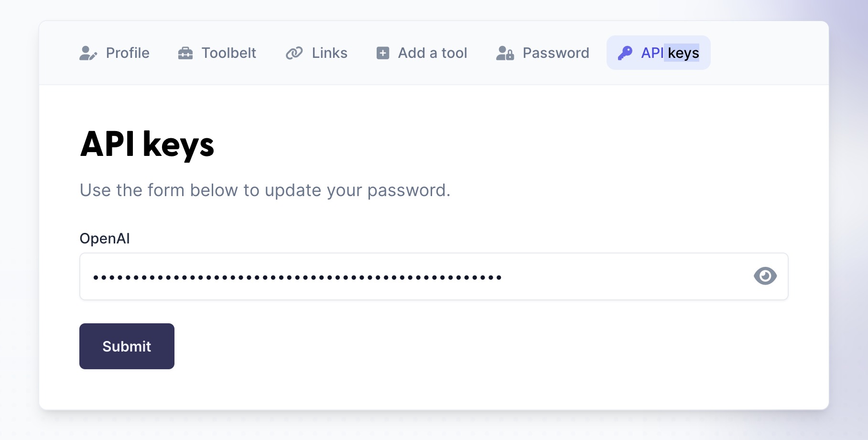This screenshot has width=868, height=440.
Task: Select the API keys tab label
Action: (x=670, y=53)
